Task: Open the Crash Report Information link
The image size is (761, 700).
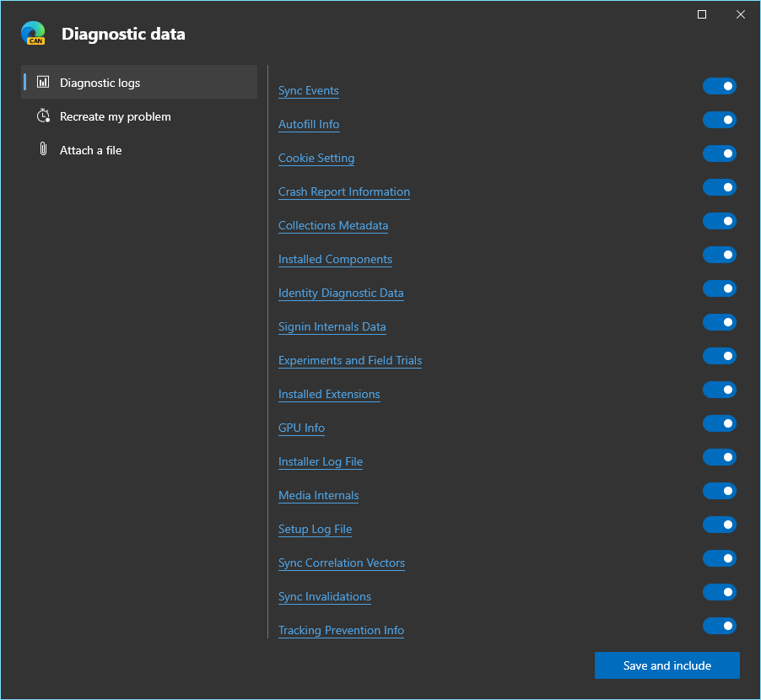Action: pyautogui.click(x=344, y=192)
